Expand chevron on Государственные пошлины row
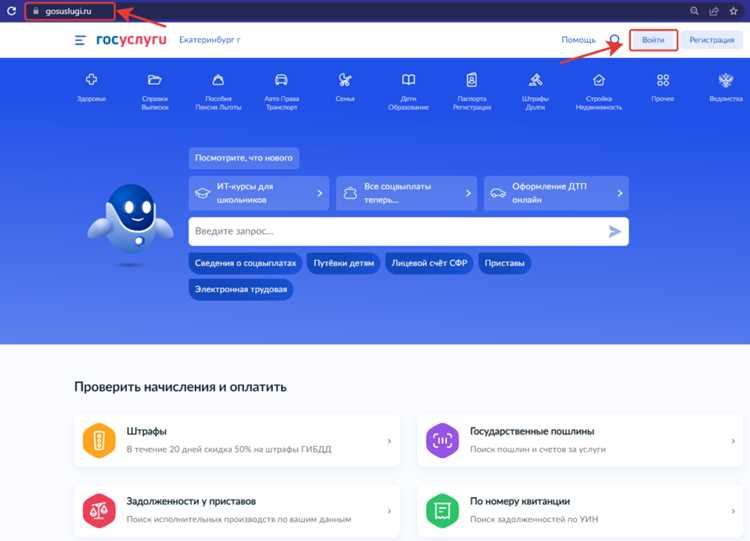 tap(733, 441)
